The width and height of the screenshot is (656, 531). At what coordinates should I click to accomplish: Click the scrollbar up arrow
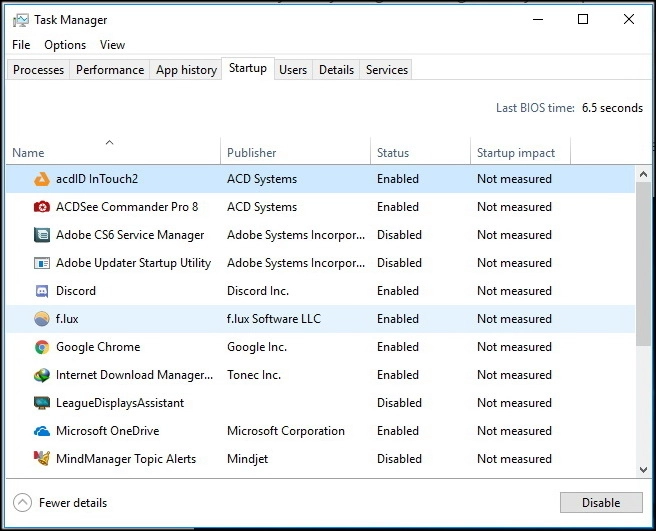[x=643, y=174]
